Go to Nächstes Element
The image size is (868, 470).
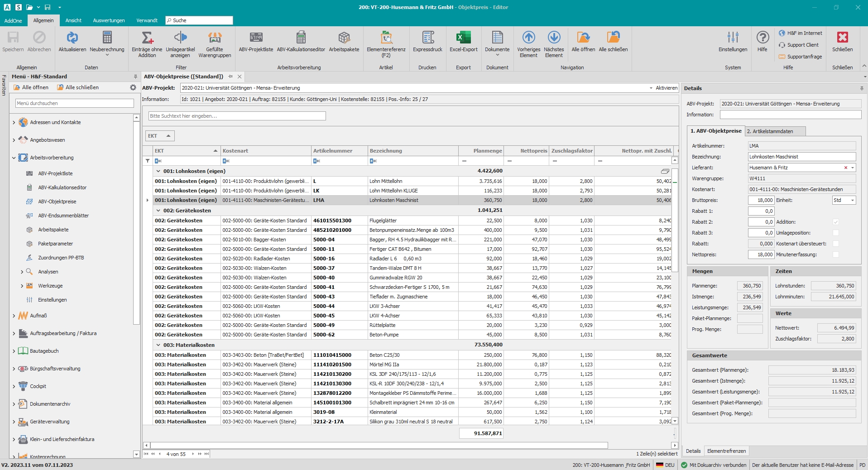pyautogui.click(x=554, y=38)
